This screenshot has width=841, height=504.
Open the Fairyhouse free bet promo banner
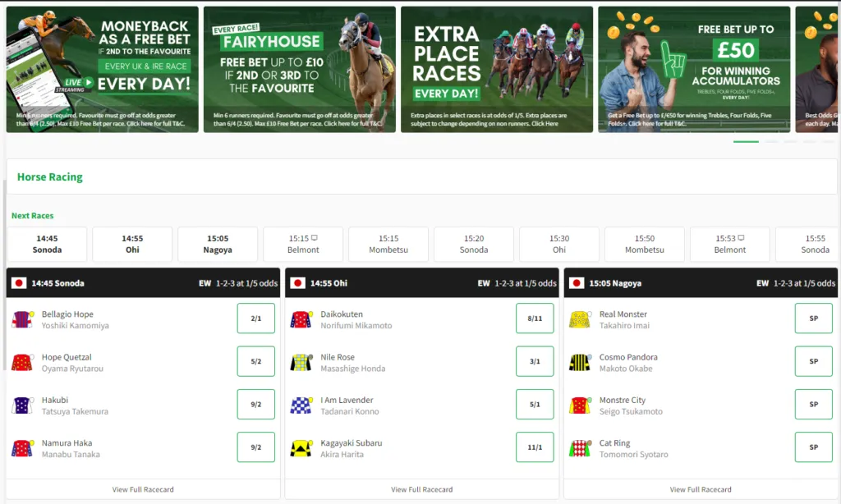[299, 69]
